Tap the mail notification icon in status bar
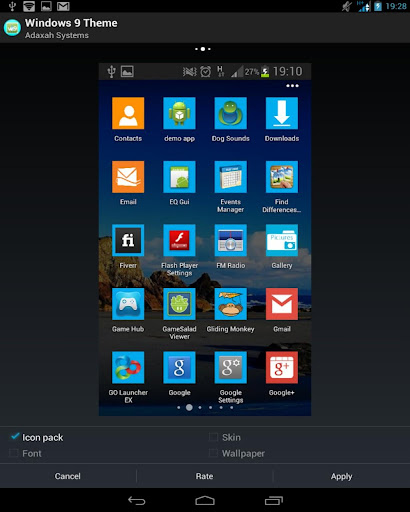Screen dimensions: 410x512 (x=63, y=6)
